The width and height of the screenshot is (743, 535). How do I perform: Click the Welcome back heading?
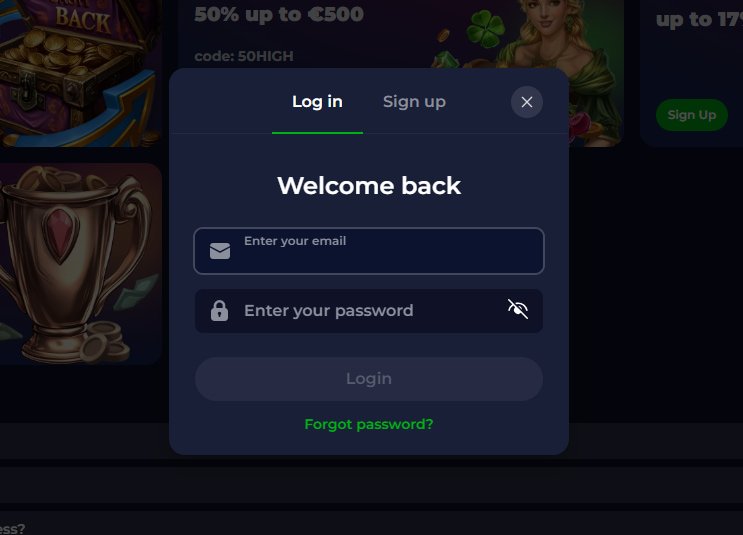pyautogui.click(x=369, y=185)
